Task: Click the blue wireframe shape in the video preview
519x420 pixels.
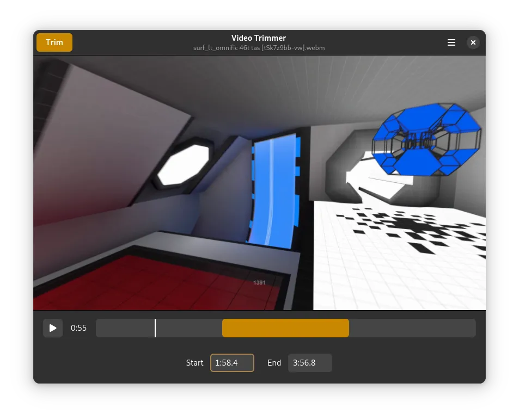Action: pos(428,139)
